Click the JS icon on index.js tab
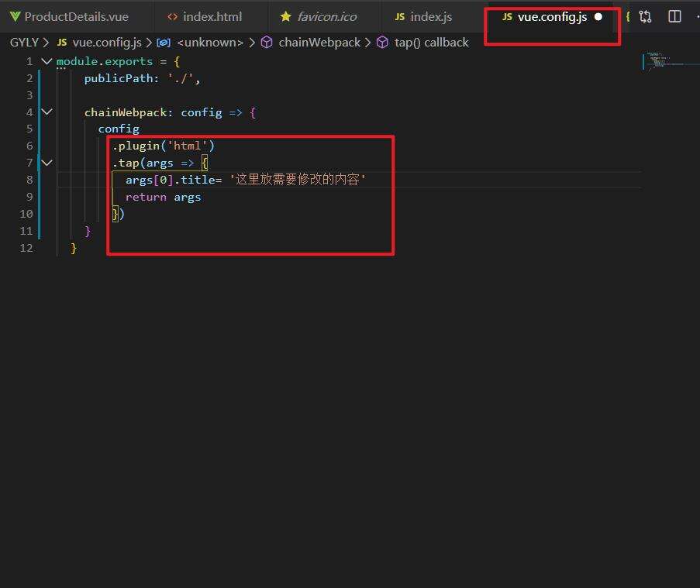Screen dimensions: 700x588 tap(399, 17)
